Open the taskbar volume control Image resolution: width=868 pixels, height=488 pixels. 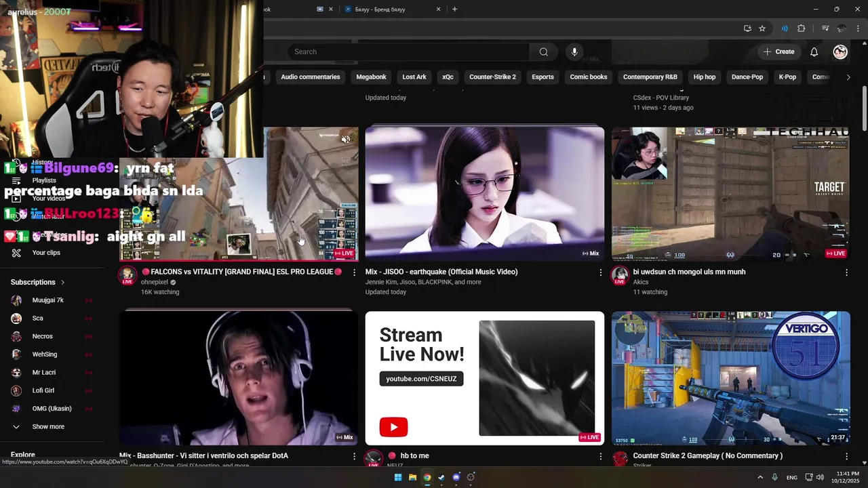820,477
